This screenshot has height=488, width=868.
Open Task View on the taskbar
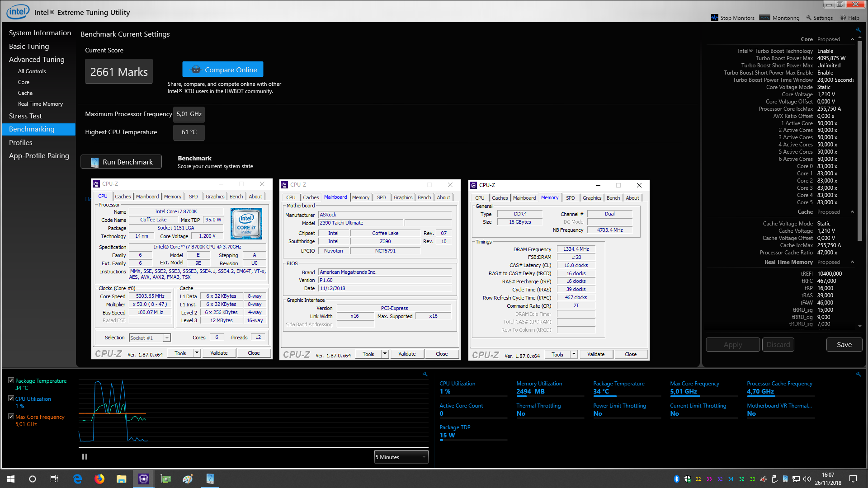point(54,479)
